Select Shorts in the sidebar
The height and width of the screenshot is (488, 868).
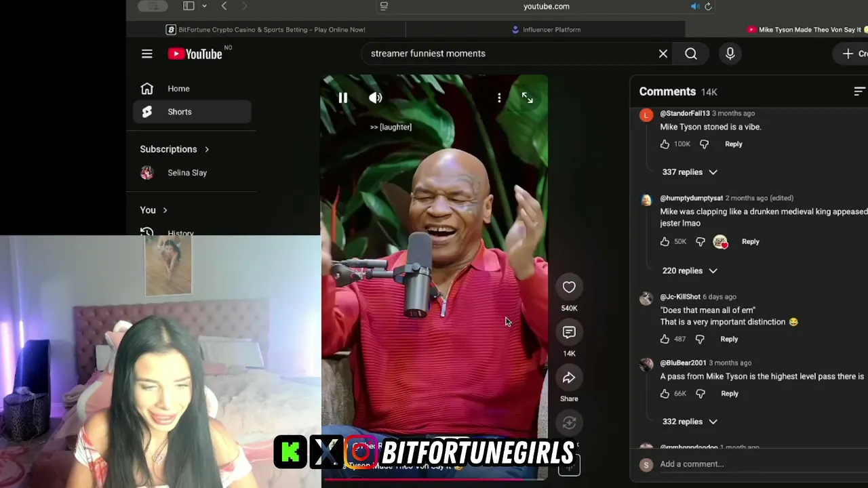pos(193,112)
